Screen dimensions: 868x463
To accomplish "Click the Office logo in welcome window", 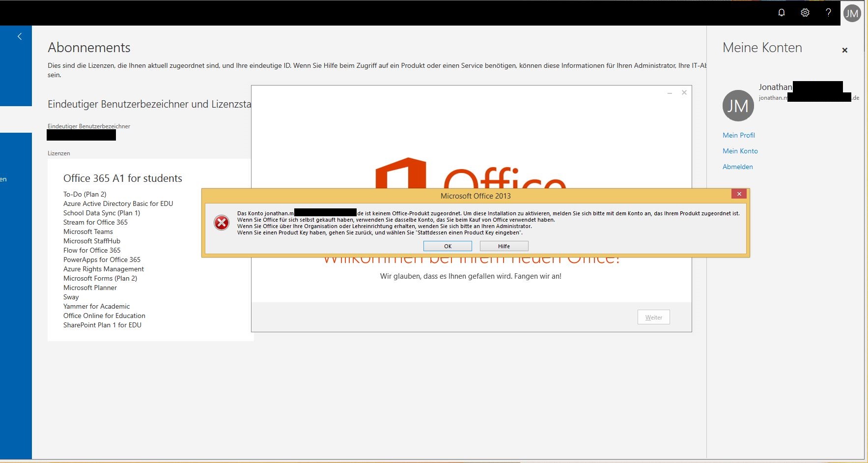I will [x=471, y=173].
